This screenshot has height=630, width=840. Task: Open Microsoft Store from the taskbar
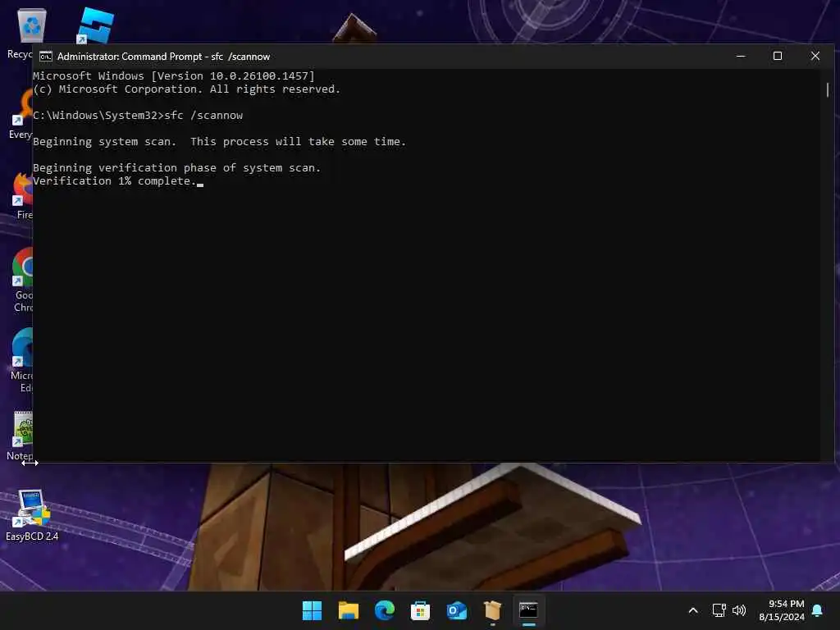pos(420,610)
